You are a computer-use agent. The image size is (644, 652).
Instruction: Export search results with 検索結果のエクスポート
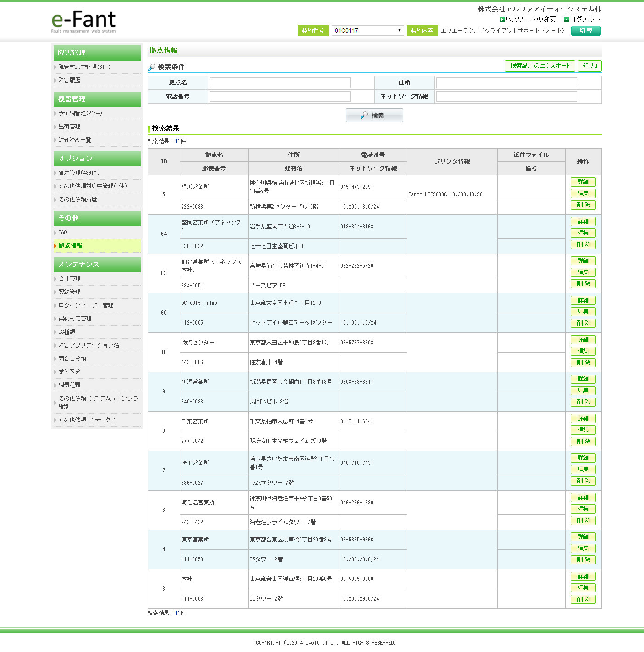click(x=540, y=66)
